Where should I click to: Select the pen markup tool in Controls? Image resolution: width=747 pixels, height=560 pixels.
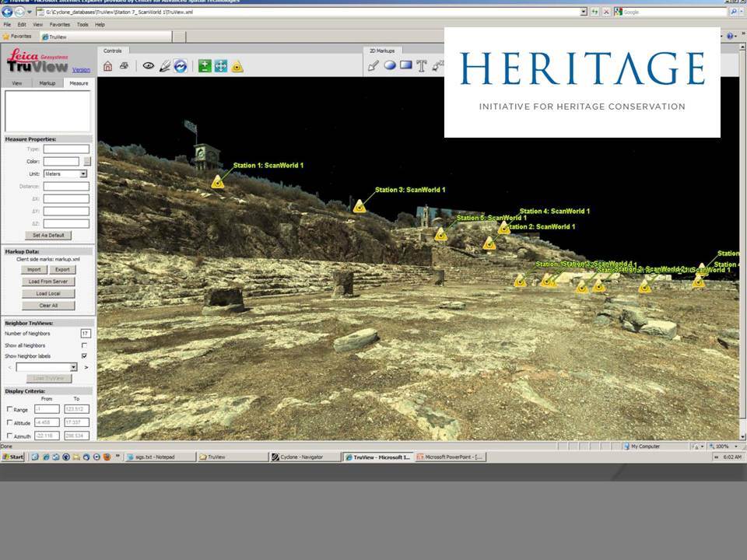[165, 66]
